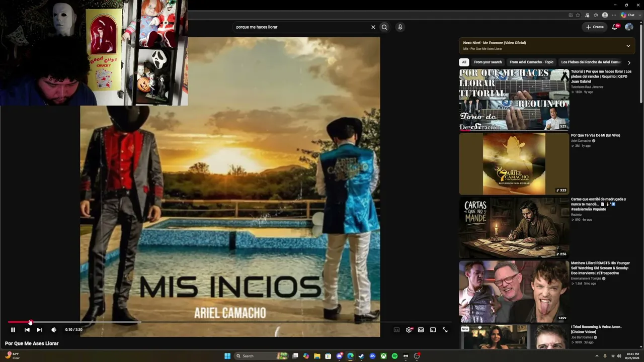Image resolution: width=644 pixels, height=362 pixels.
Task: Start search with voice microphone
Action: [x=400, y=27]
